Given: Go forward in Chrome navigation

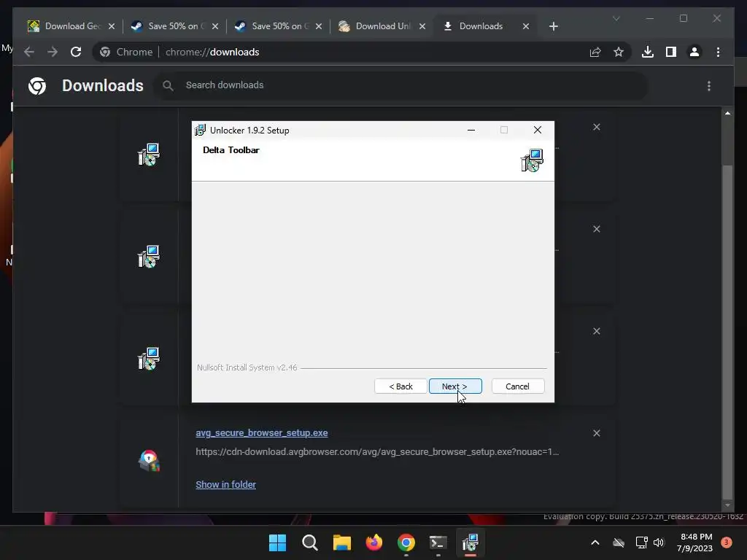Looking at the screenshot, I should coord(53,52).
